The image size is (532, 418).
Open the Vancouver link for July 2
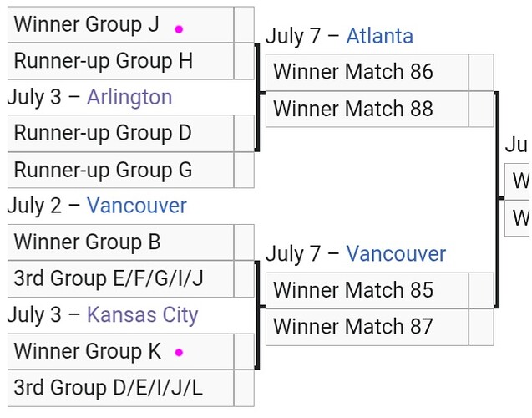pyautogui.click(x=137, y=206)
